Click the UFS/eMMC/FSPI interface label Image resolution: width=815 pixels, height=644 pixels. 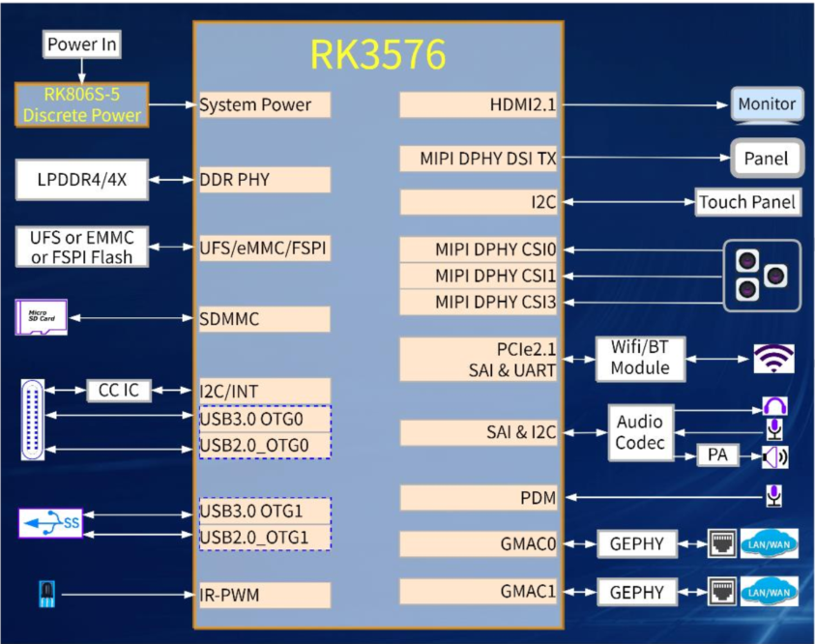(x=265, y=248)
